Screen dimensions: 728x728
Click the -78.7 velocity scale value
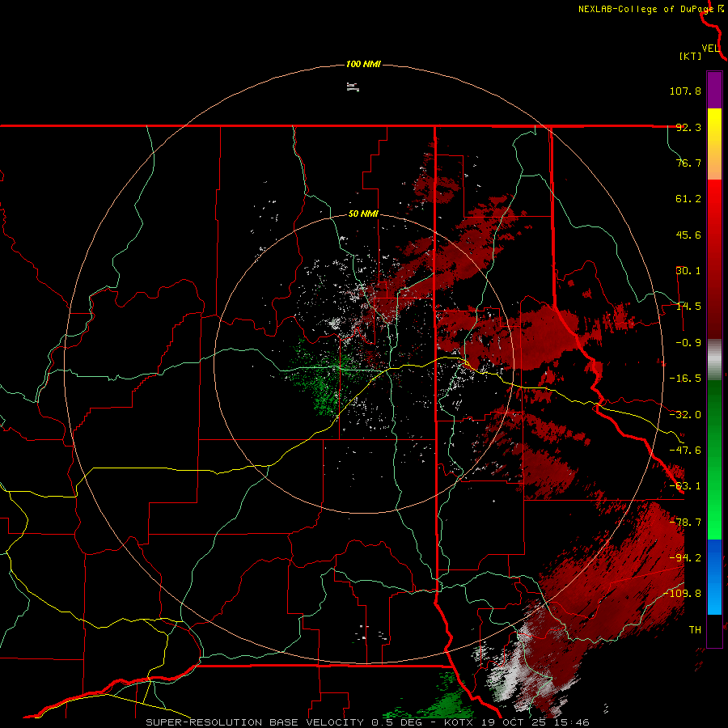[x=685, y=523]
